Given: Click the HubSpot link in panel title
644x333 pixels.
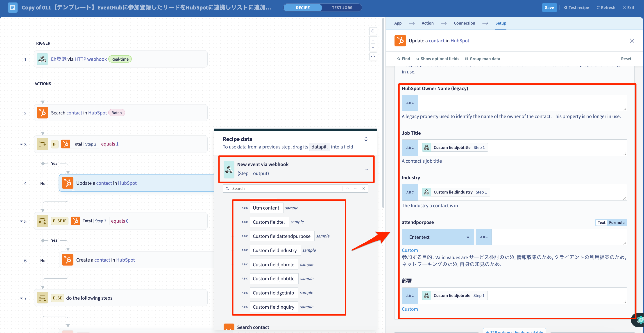Looking at the screenshot, I should click(x=460, y=41).
